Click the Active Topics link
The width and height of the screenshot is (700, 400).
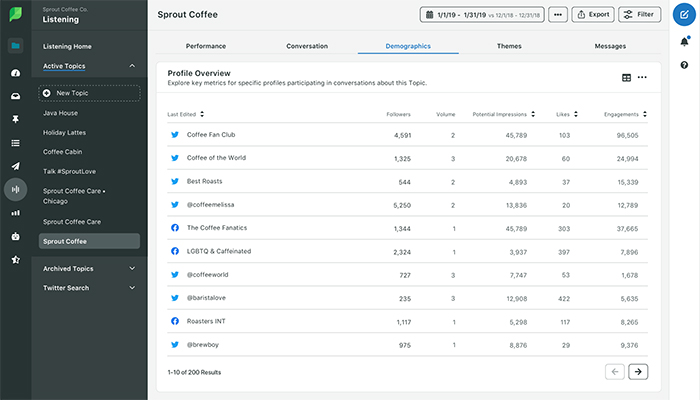(x=64, y=66)
